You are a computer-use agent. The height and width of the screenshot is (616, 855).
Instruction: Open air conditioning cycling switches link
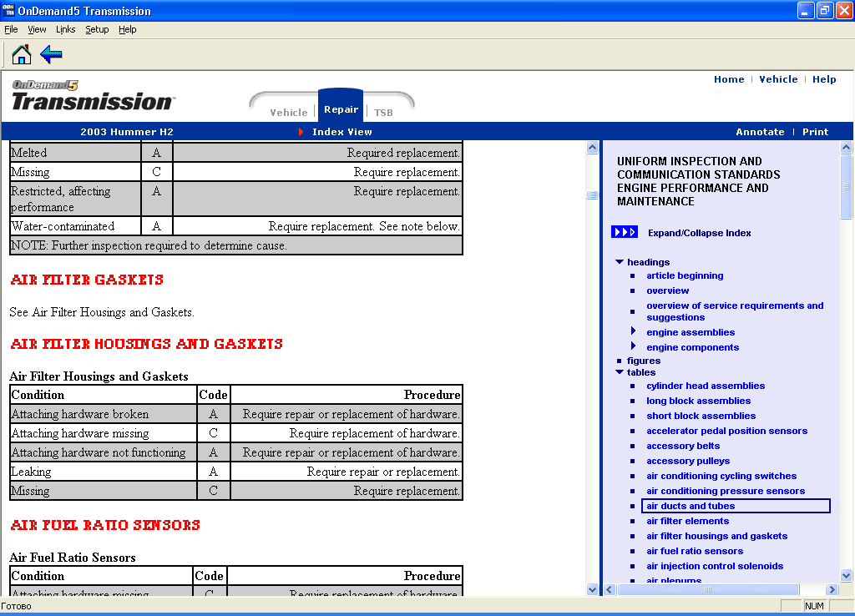coord(721,476)
